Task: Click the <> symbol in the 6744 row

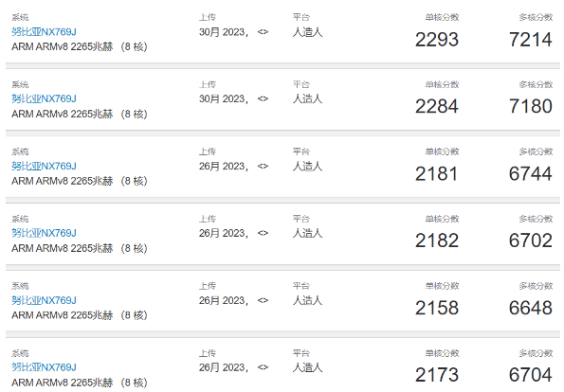Action: [x=263, y=166]
